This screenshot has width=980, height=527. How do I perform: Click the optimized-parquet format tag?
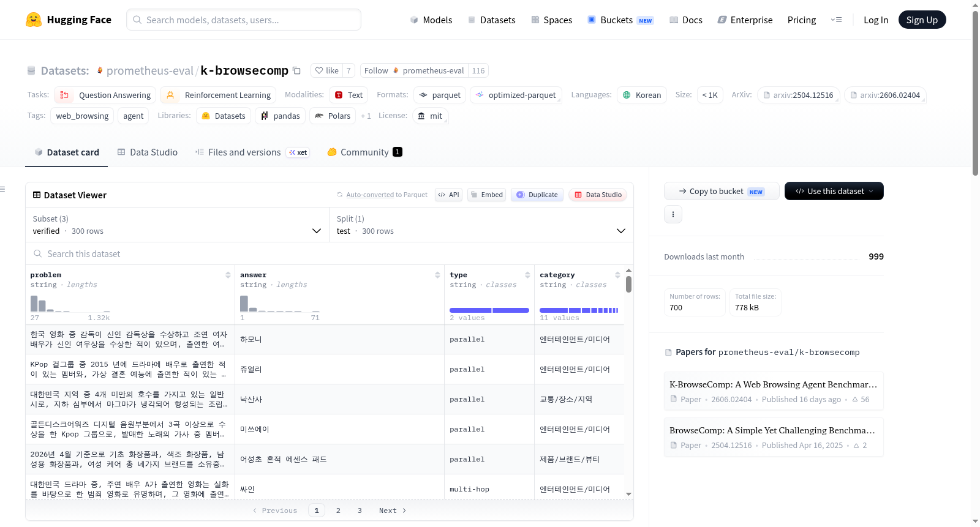coord(516,95)
